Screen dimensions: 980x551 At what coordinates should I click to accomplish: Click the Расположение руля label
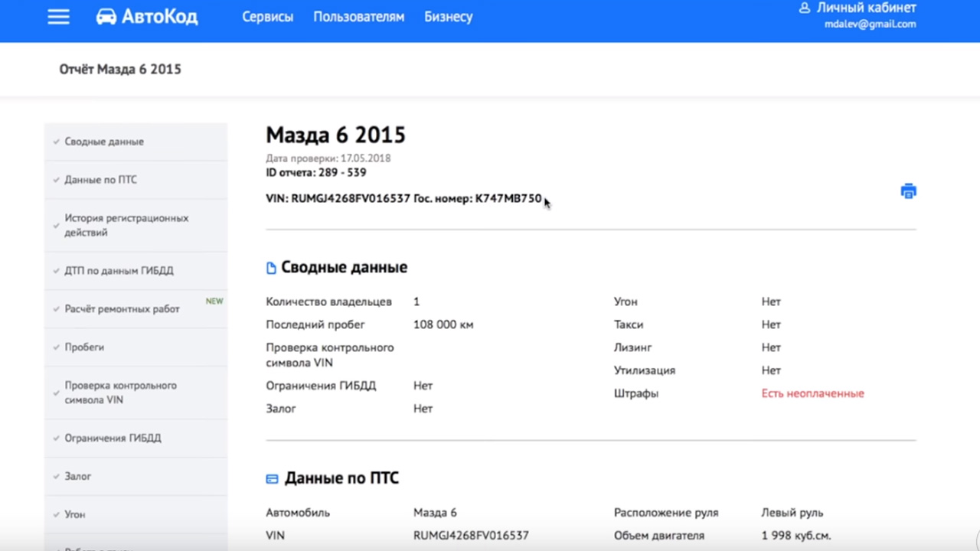pyautogui.click(x=666, y=513)
